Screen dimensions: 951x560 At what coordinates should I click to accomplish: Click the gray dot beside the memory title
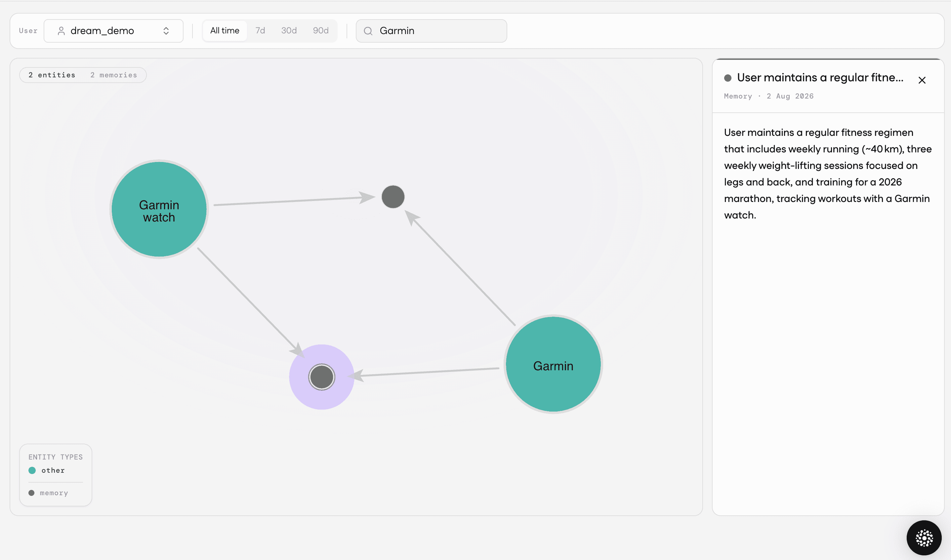(x=727, y=78)
